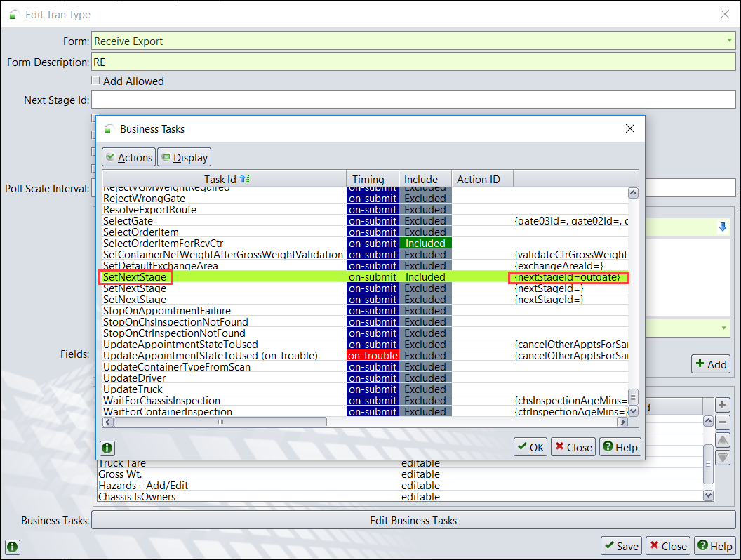
Task: Select the UpdateTruck task row
Action: (366, 389)
